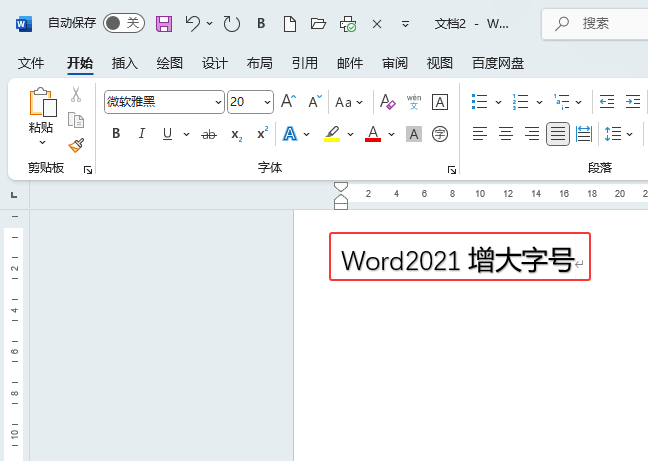Click the Save icon in quick access toolbar
648x461 pixels.
click(164, 24)
